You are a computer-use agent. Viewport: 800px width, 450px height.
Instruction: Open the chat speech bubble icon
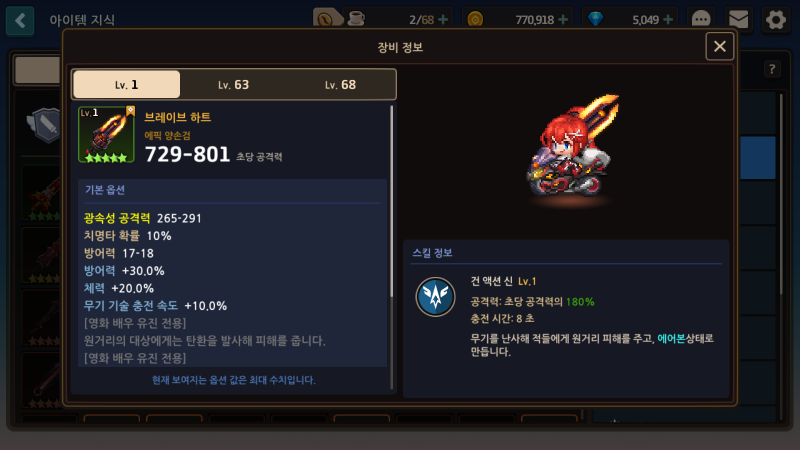(701, 19)
